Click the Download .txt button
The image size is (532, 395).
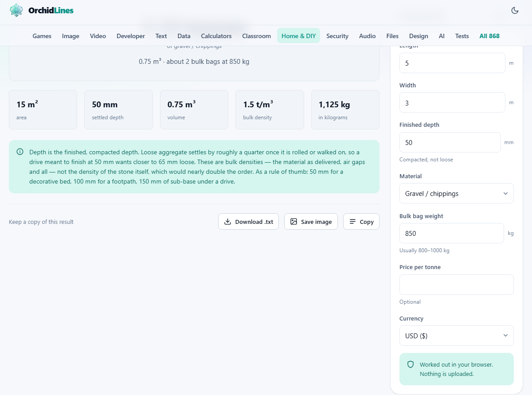coord(248,222)
